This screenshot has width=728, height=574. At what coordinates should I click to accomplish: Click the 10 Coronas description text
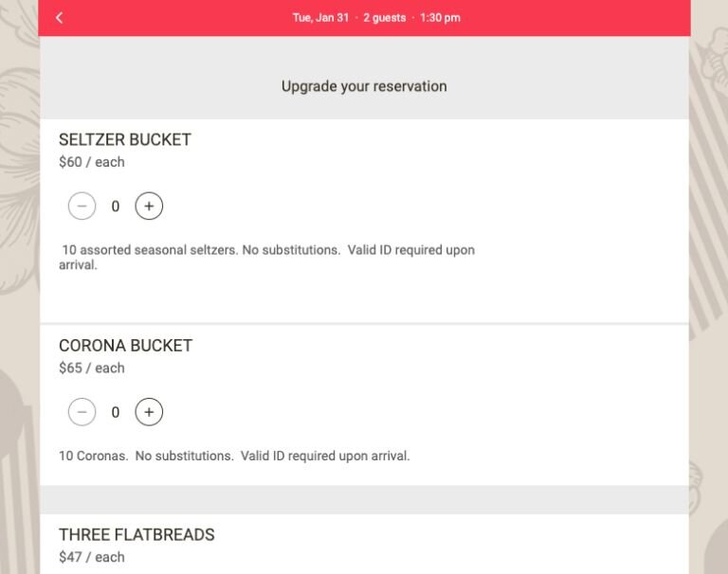[x=234, y=456]
